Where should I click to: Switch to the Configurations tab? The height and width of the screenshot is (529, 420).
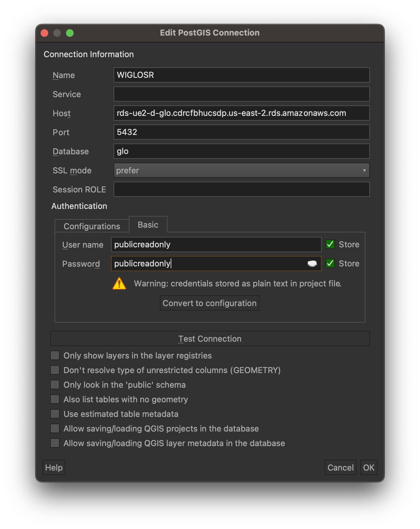click(x=92, y=226)
